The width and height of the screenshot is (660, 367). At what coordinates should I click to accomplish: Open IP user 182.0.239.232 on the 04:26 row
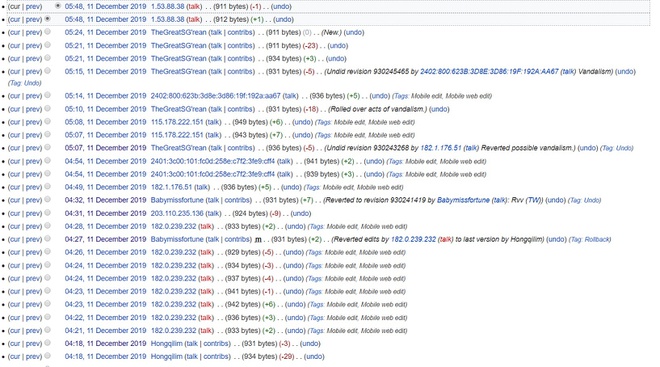pyautogui.click(x=173, y=253)
